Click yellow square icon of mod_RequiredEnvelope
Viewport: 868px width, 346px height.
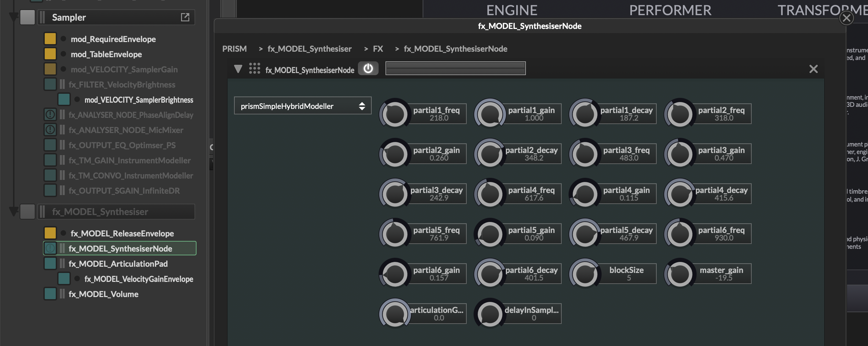point(50,39)
